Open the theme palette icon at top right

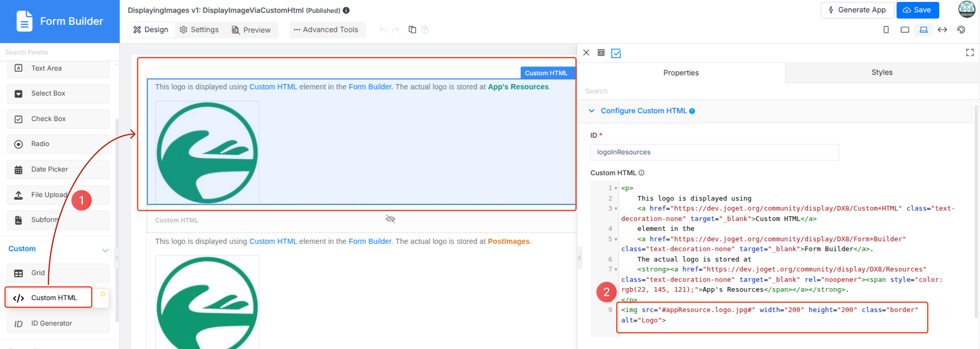coord(961,30)
